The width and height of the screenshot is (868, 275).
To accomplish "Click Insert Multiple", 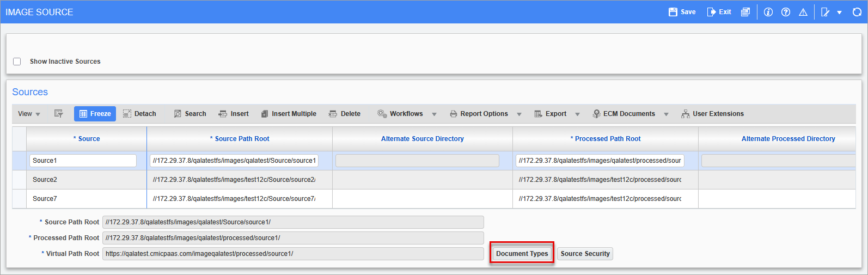I will click(x=289, y=114).
